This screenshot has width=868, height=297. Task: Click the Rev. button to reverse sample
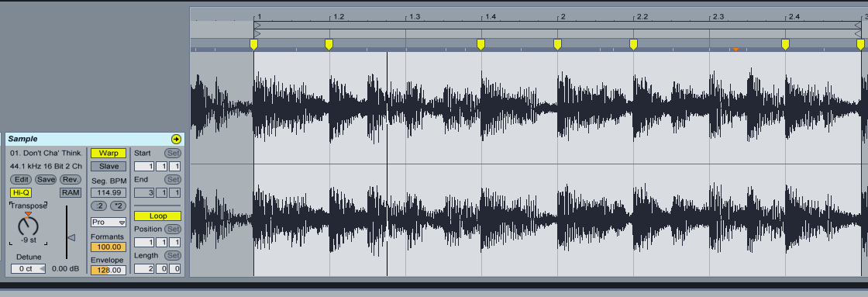click(71, 180)
